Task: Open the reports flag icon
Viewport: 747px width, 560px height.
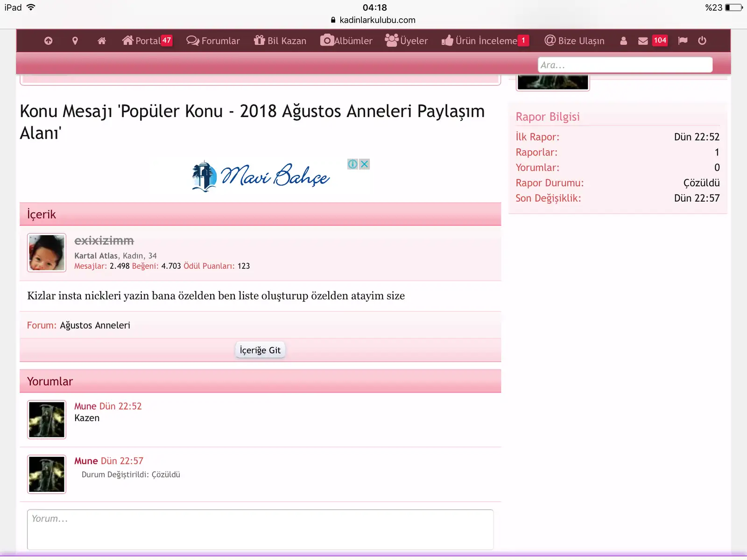Action: click(x=683, y=41)
